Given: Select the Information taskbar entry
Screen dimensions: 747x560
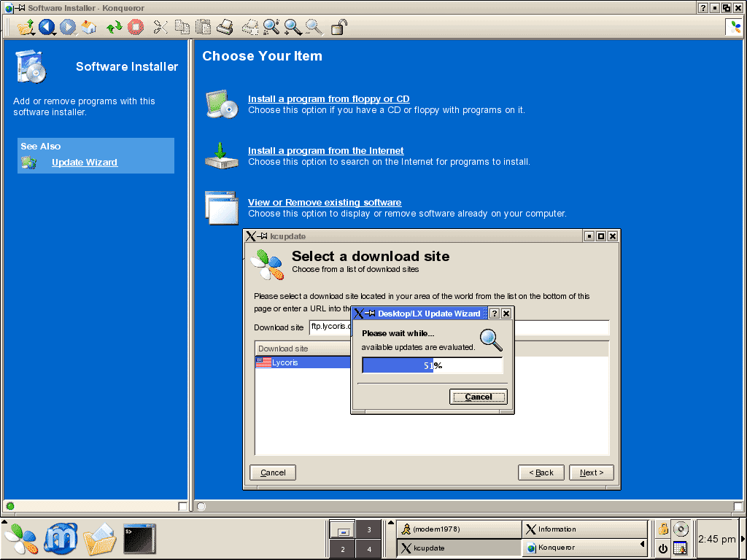Looking at the screenshot, I should tap(583, 529).
